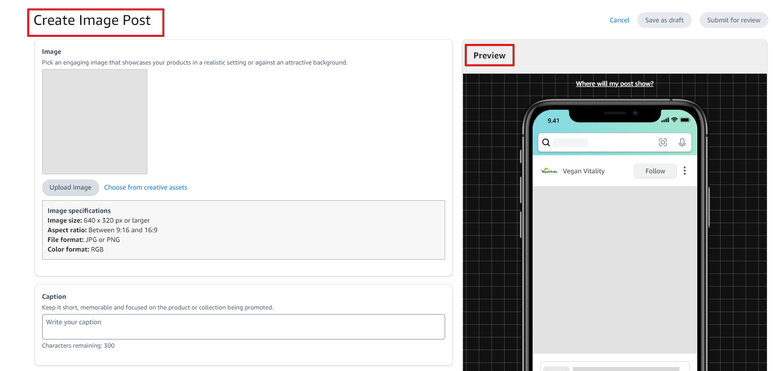Click the Vegan Vitality brand name

pyautogui.click(x=584, y=171)
